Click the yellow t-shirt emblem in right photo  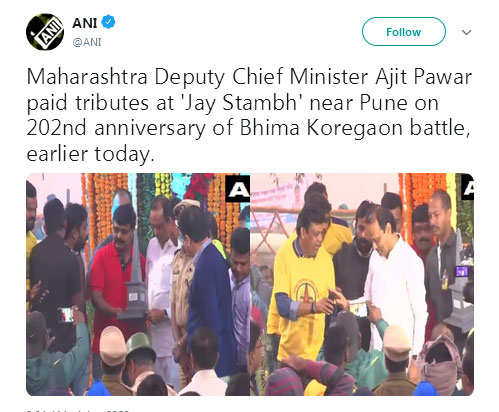tap(306, 292)
